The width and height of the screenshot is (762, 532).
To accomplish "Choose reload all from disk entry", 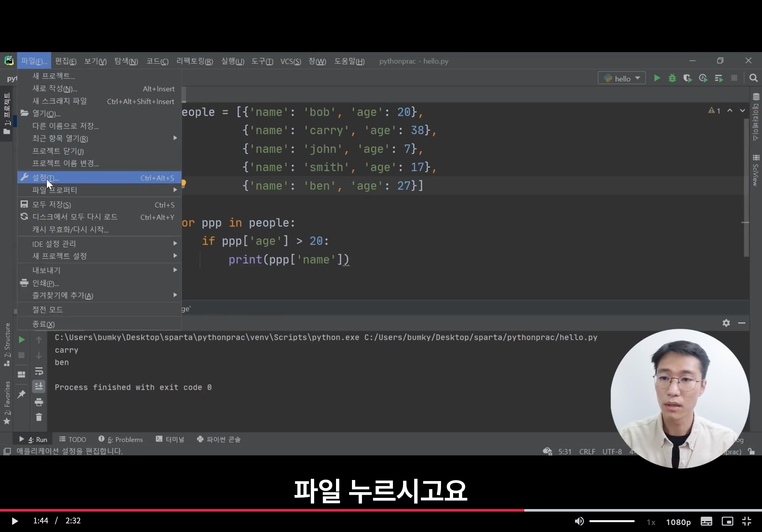I will click(99, 217).
